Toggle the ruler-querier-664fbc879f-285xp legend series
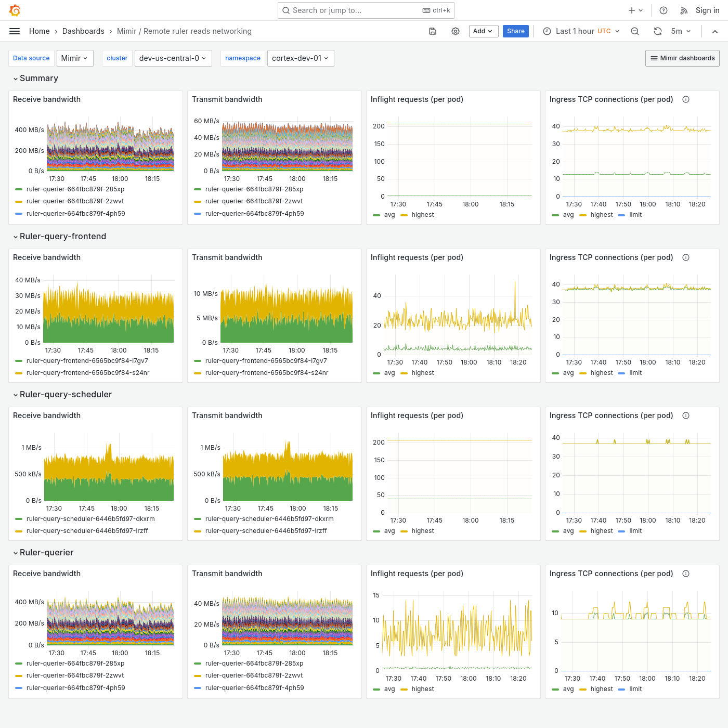 point(75,189)
